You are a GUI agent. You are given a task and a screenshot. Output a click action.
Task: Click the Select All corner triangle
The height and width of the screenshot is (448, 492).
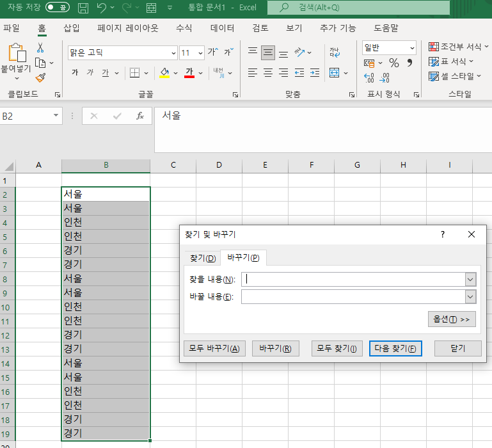pos(9,166)
